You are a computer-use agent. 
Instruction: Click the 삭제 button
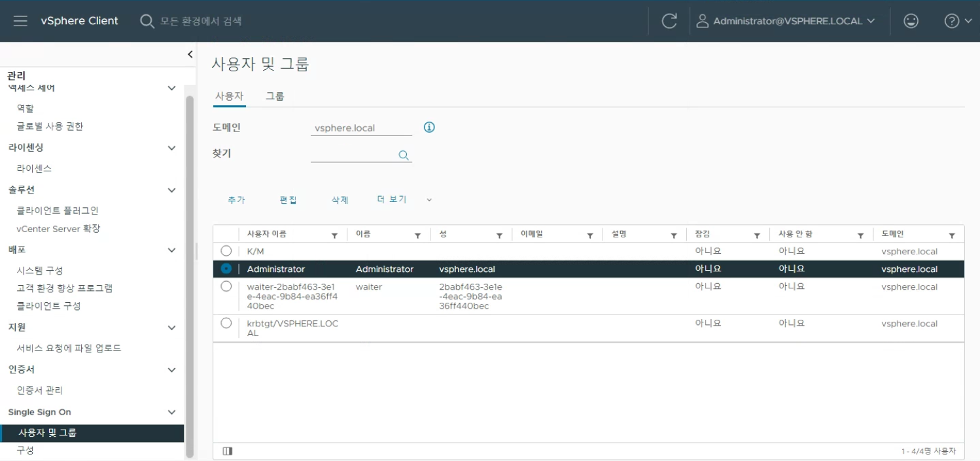point(340,200)
